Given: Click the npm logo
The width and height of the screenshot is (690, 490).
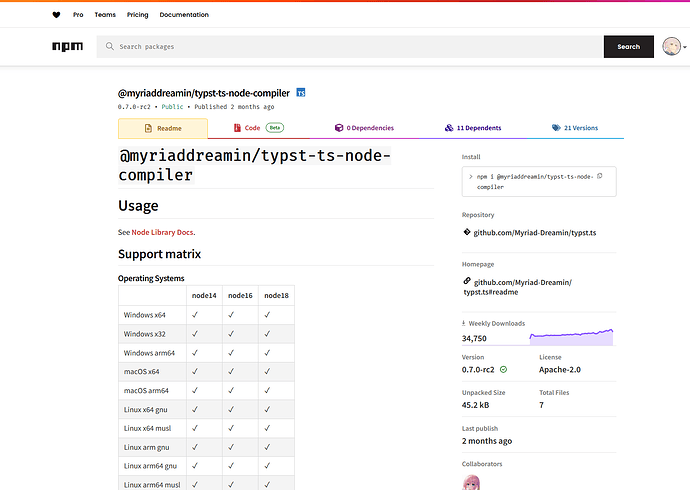Looking at the screenshot, I should click(x=67, y=47).
